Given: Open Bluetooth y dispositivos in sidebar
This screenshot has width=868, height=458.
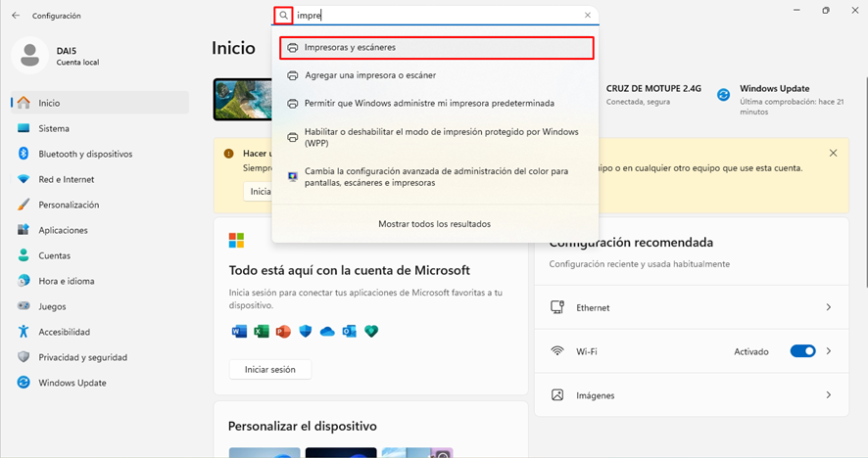Looking at the screenshot, I should point(85,154).
